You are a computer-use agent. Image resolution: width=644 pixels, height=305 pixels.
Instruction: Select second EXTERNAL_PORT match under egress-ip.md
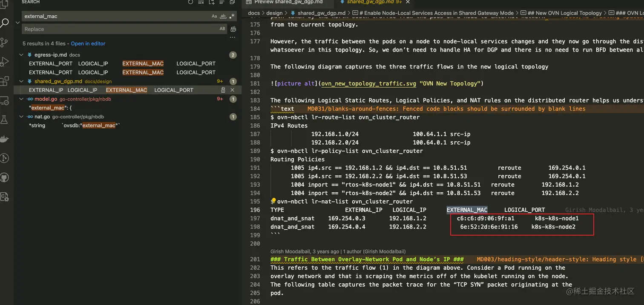pyautogui.click(x=51, y=72)
